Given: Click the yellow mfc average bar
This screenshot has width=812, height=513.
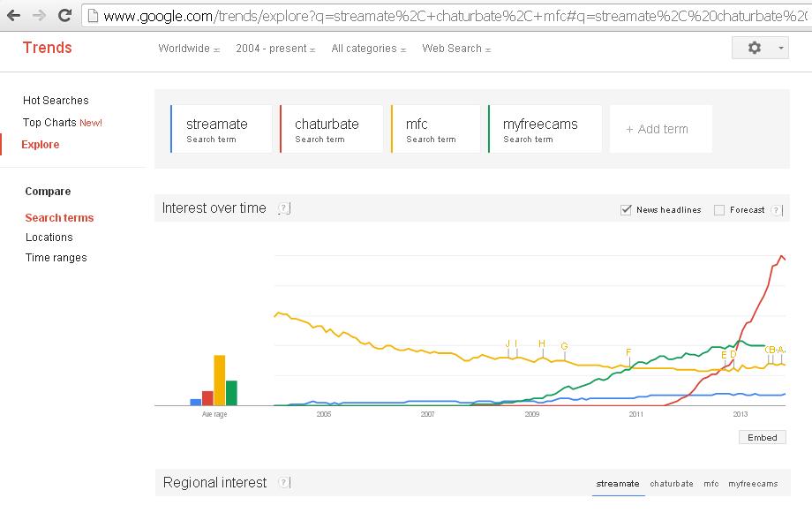Looking at the screenshot, I should tap(220, 381).
